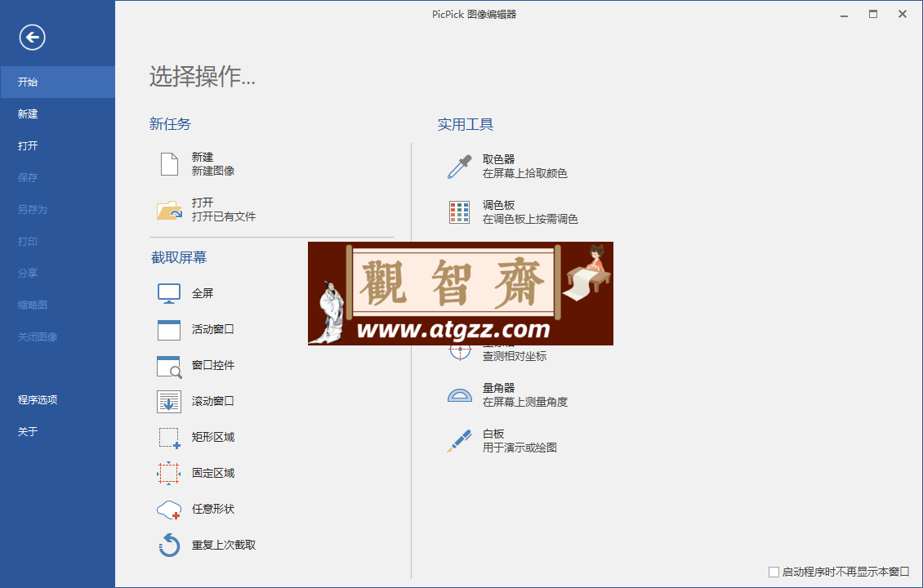923x588 pixels.
Task: Click the 窗口控件 label
Action: (213, 366)
